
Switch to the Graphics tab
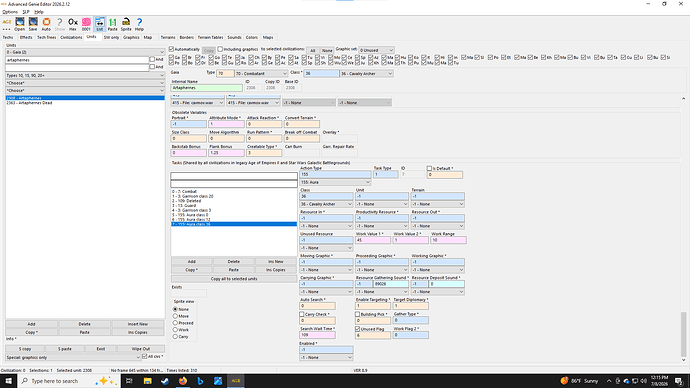click(x=131, y=37)
